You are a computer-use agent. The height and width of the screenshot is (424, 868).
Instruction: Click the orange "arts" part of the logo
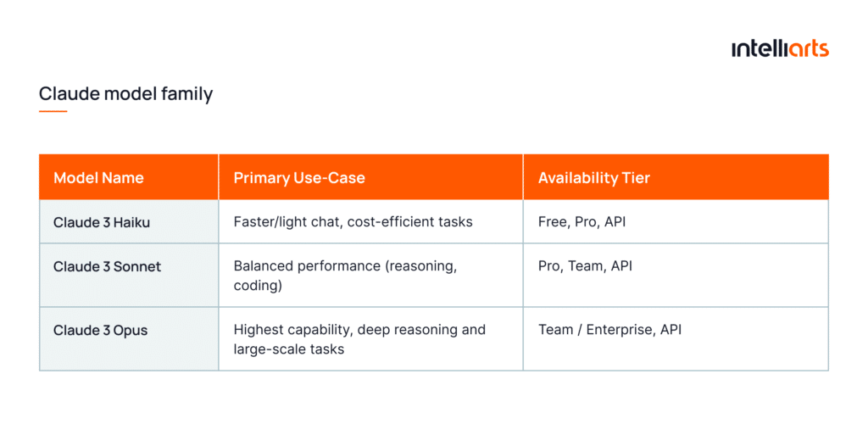808,49
